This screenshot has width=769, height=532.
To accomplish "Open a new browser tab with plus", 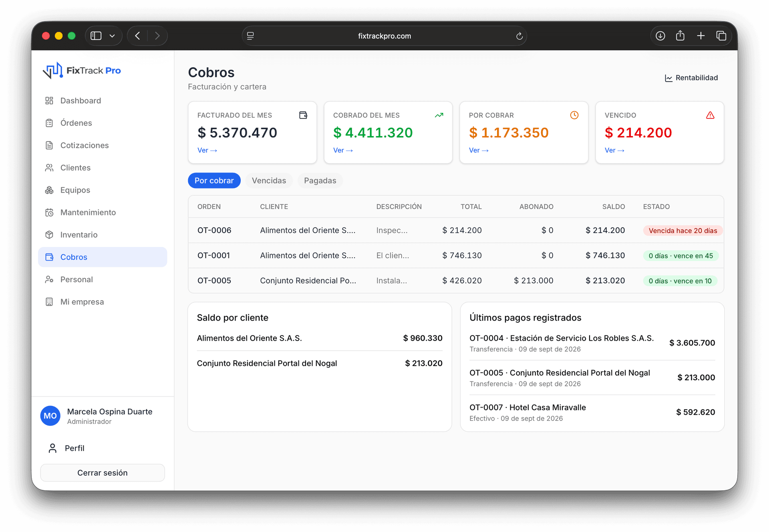I will tap(701, 36).
